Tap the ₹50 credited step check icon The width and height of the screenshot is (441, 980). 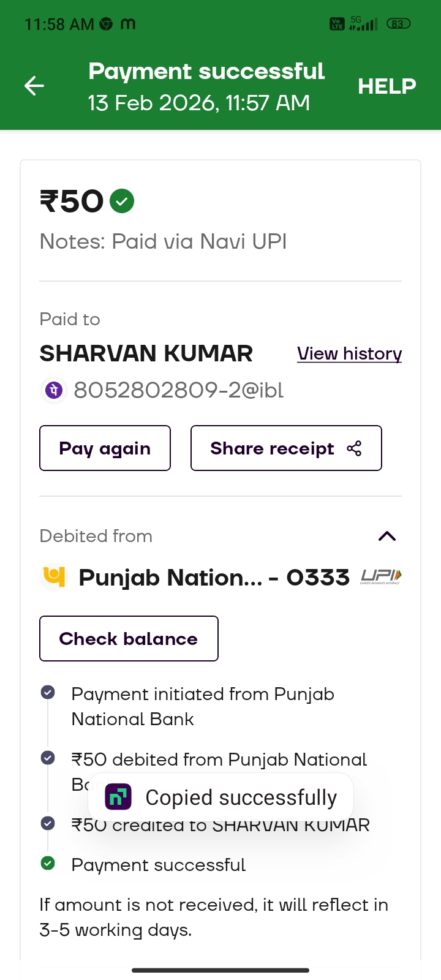pyautogui.click(x=48, y=823)
